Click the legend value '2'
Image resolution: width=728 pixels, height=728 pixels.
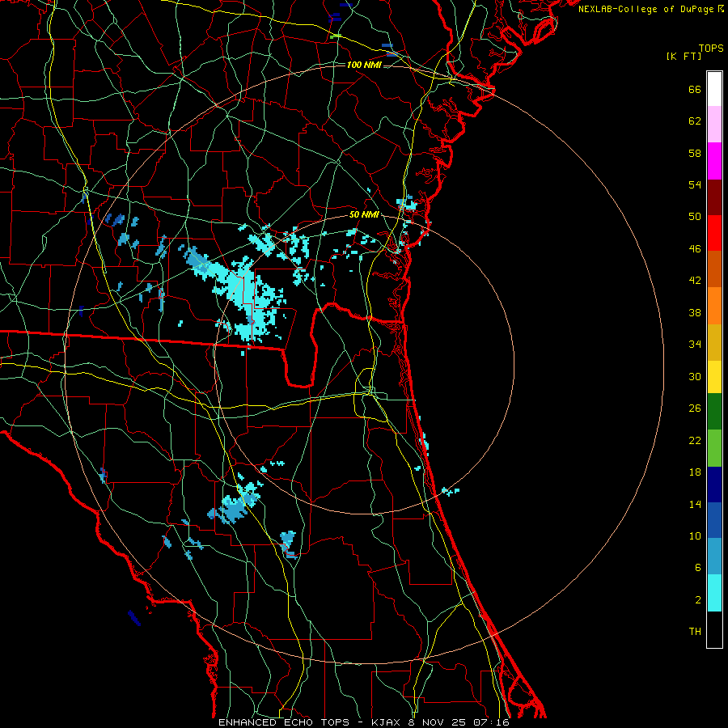click(x=698, y=600)
